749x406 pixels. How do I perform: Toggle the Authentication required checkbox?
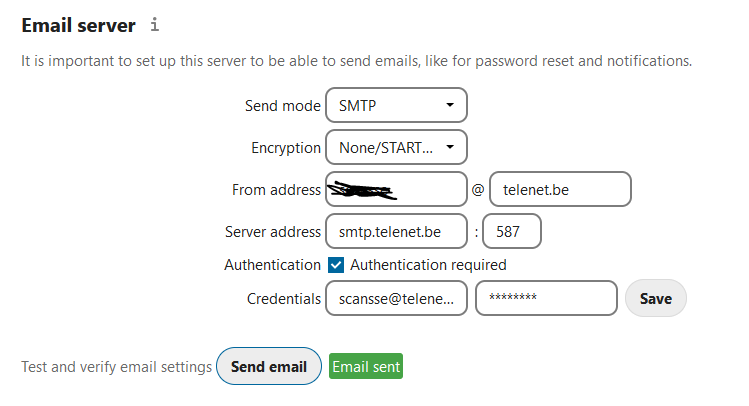[337, 265]
